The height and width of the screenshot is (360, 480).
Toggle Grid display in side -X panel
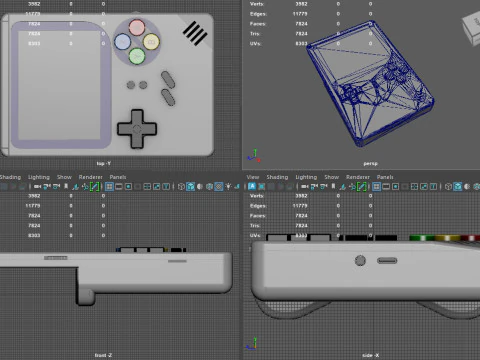(x=376, y=187)
